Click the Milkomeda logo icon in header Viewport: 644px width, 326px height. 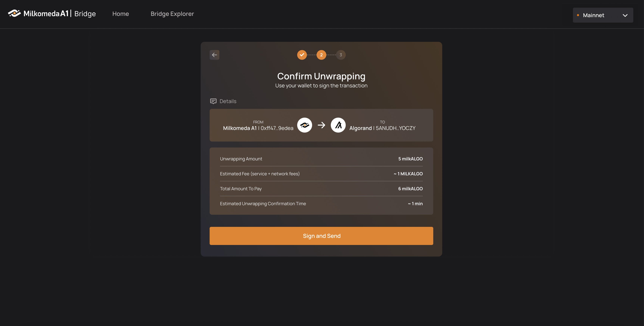(x=14, y=13)
